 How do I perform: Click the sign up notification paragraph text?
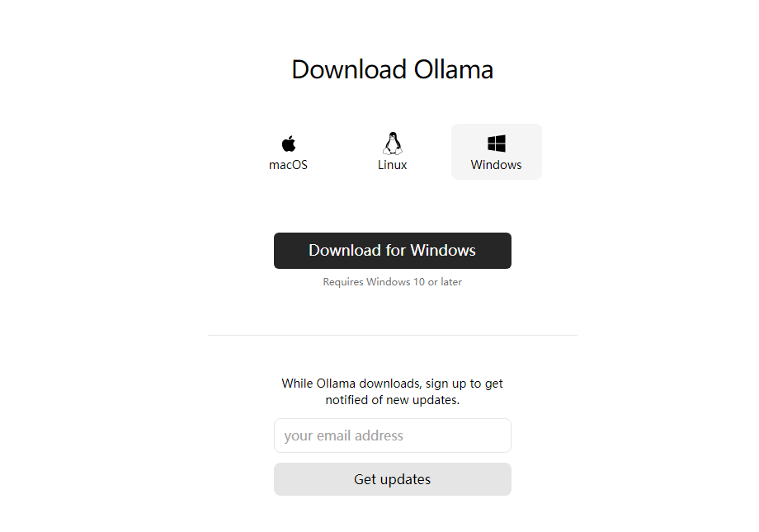coord(393,392)
